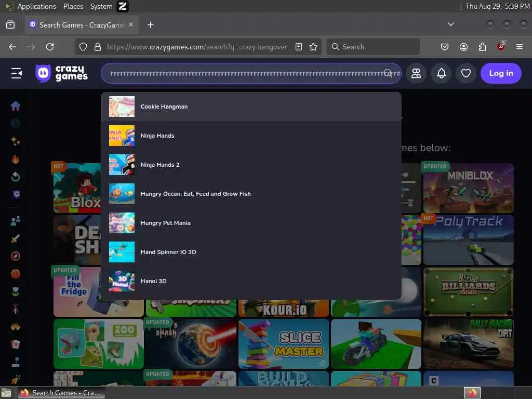
Task: Select Ninja Hands suggestion
Action: (x=251, y=136)
